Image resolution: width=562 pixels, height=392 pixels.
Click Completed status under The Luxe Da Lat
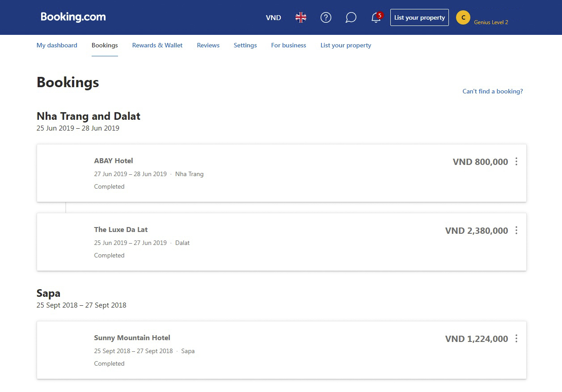[109, 255]
